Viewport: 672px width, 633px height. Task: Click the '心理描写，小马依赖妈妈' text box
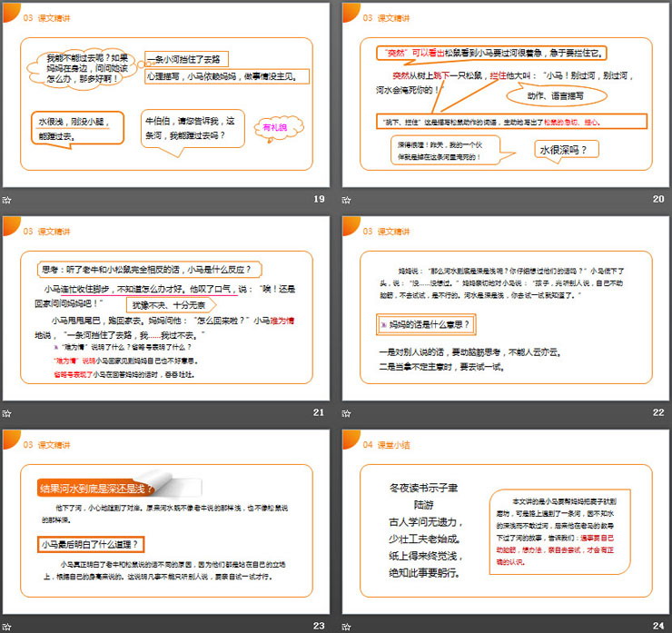click(x=227, y=76)
